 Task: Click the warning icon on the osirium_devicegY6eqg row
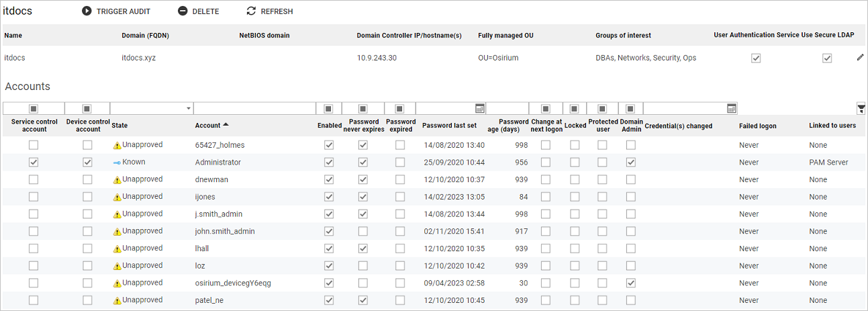point(117,283)
